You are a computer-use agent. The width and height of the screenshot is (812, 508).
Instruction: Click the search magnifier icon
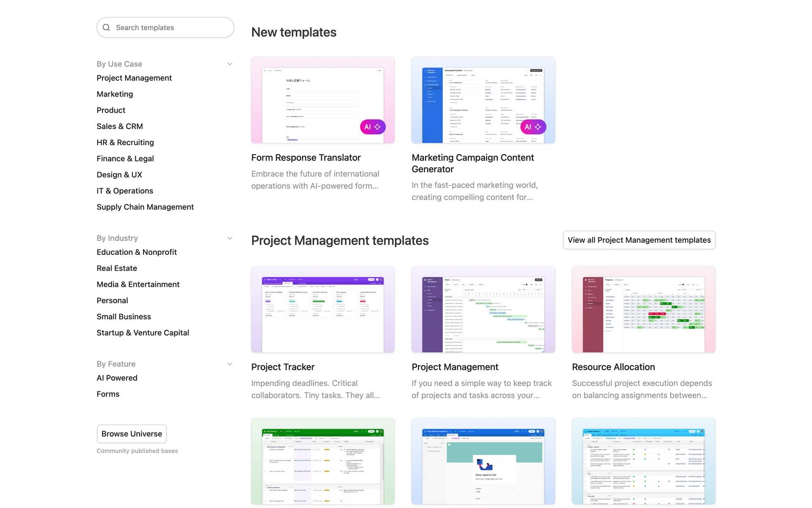(107, 28)
